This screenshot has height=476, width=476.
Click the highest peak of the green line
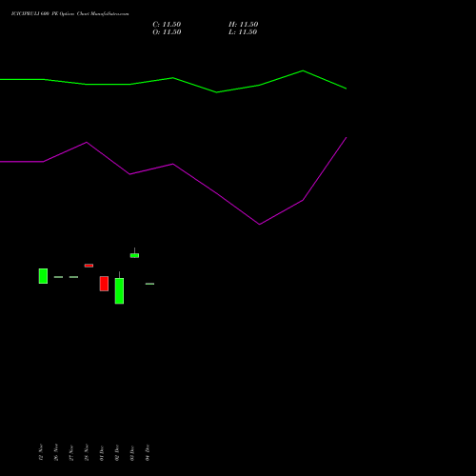click(x=303, y=70)
